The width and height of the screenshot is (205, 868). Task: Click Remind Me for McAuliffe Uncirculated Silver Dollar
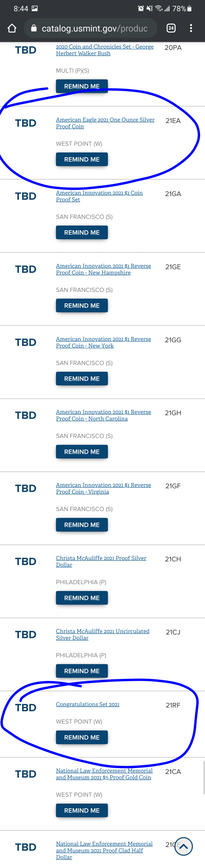click(82, 671)
